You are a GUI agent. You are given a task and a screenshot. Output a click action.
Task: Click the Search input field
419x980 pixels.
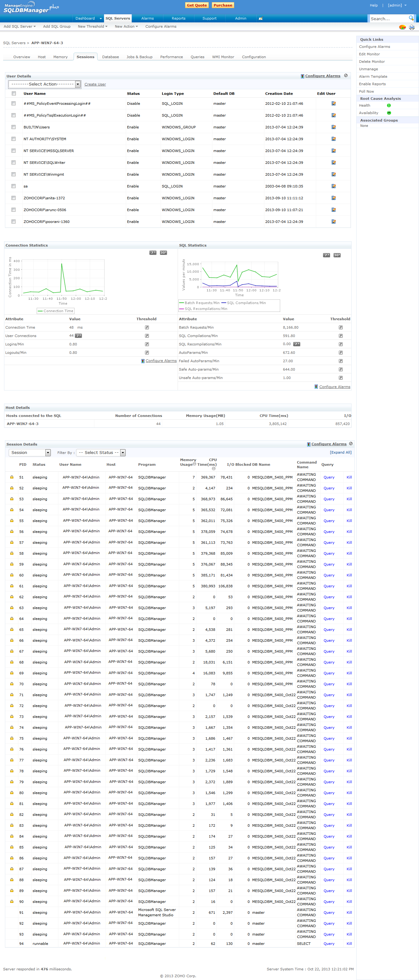[388, 19]
